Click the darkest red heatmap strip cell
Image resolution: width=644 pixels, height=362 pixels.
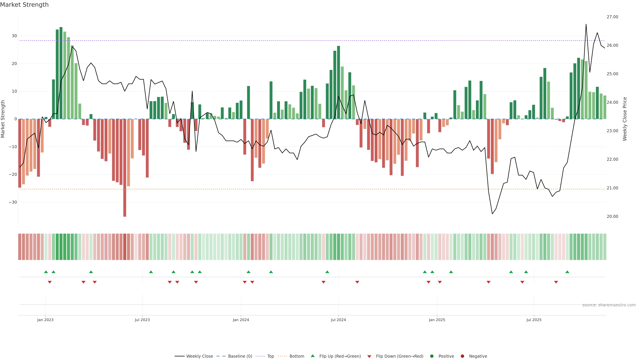tap(125, 247)
